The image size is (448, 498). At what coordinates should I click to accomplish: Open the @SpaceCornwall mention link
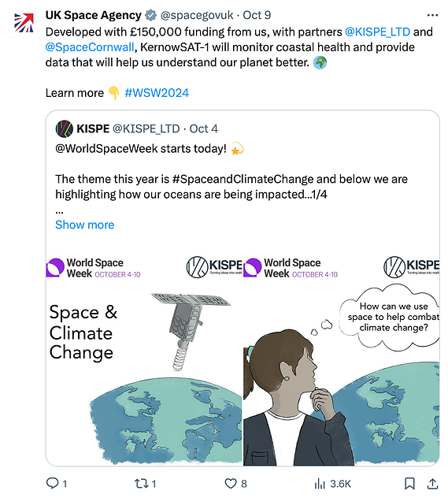tap(90, 47)
